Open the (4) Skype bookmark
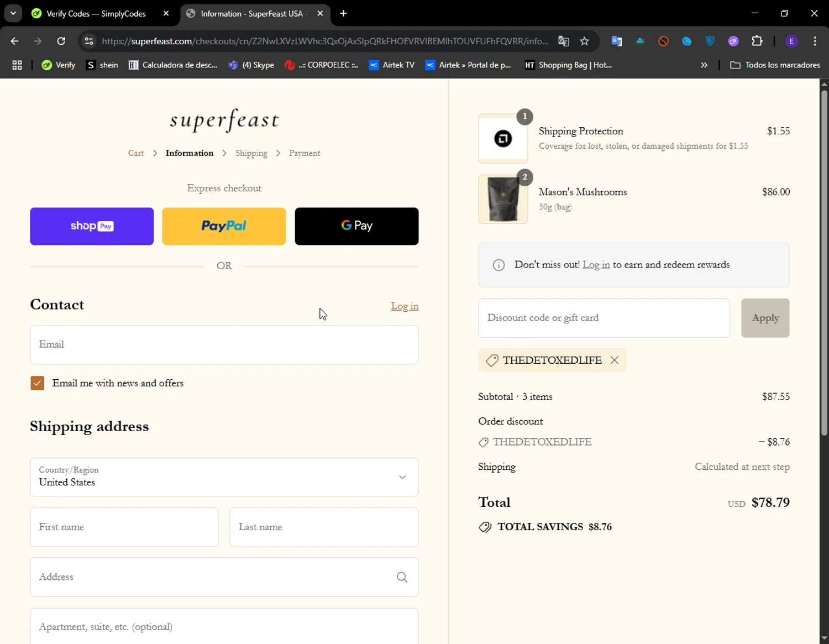This screenshot has width=829, height=644. (x=251, y=65)
